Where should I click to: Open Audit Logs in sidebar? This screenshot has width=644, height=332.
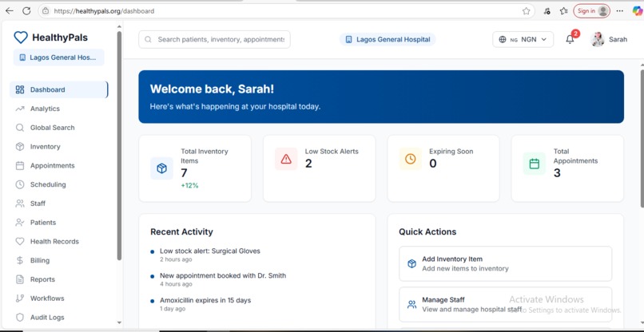[59, 317]
